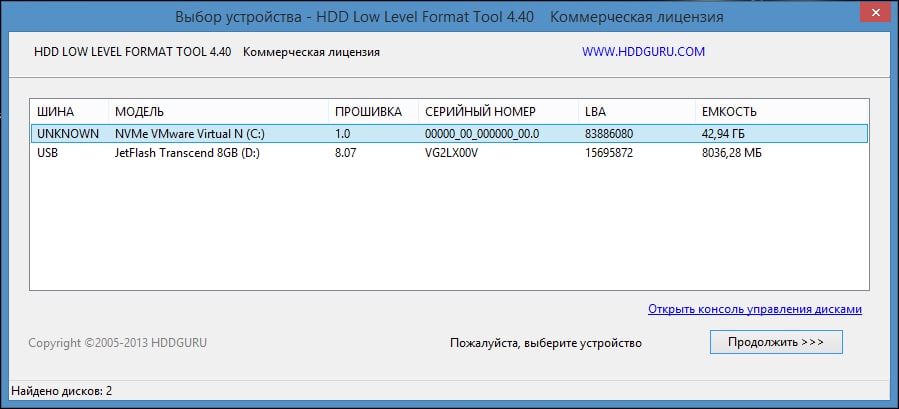Screen dimensions: 899x409
Task: Click the HDD LOW LEVEL FORMAT TOOL 4.40 header text
Action: (x=132, y=52)
